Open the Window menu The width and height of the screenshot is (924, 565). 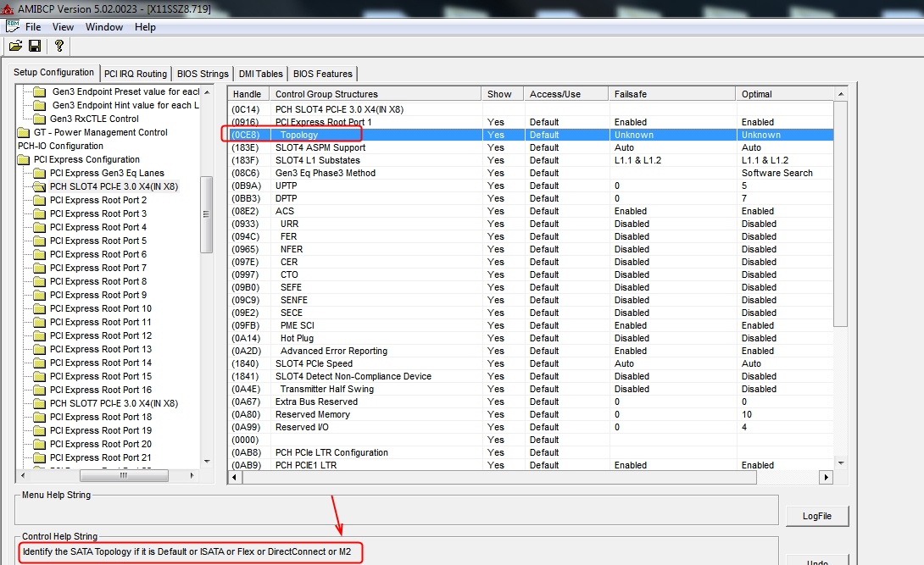coord(104,27)
